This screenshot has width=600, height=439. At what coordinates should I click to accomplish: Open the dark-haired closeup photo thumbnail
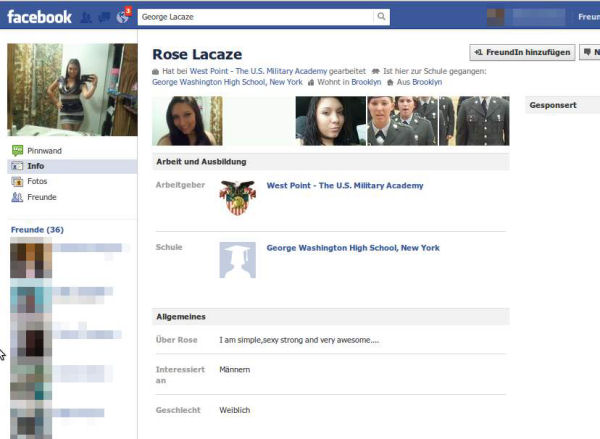(331, 121)
